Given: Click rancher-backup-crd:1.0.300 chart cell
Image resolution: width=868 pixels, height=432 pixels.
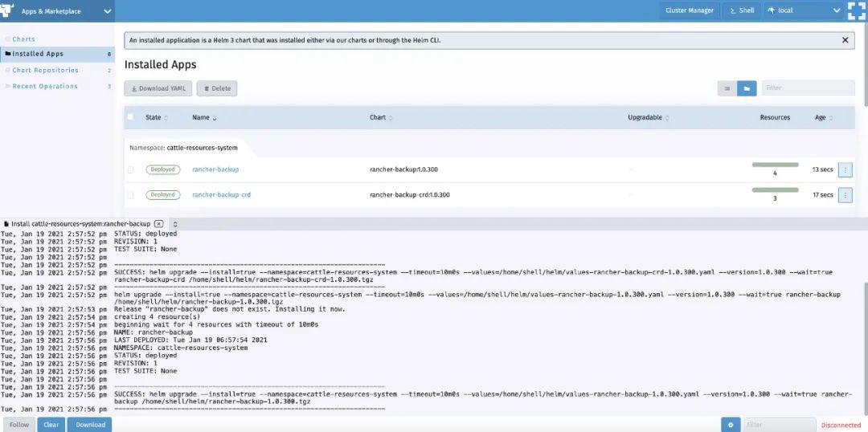Looking at the screenshot, I should tap(410, 194).
